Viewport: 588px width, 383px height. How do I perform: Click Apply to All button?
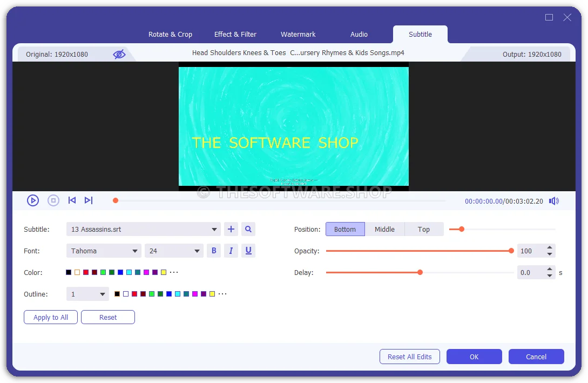coord(51,317)
